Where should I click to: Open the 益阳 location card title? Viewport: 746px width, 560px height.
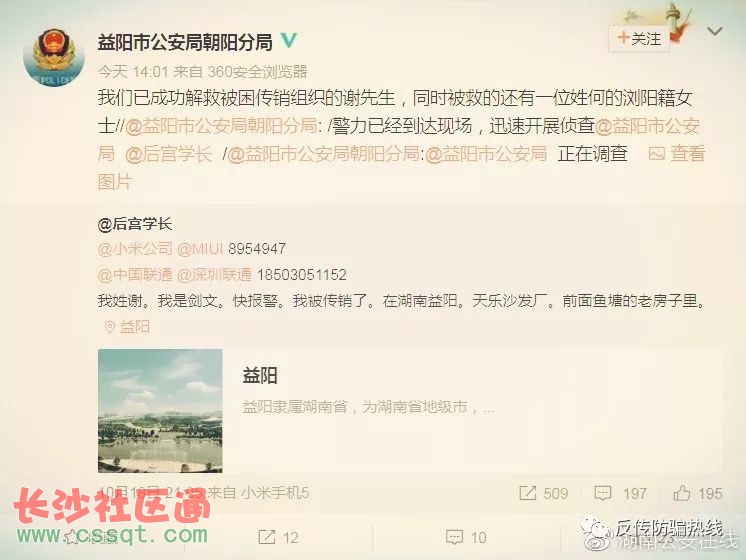[x=260, y=375]
